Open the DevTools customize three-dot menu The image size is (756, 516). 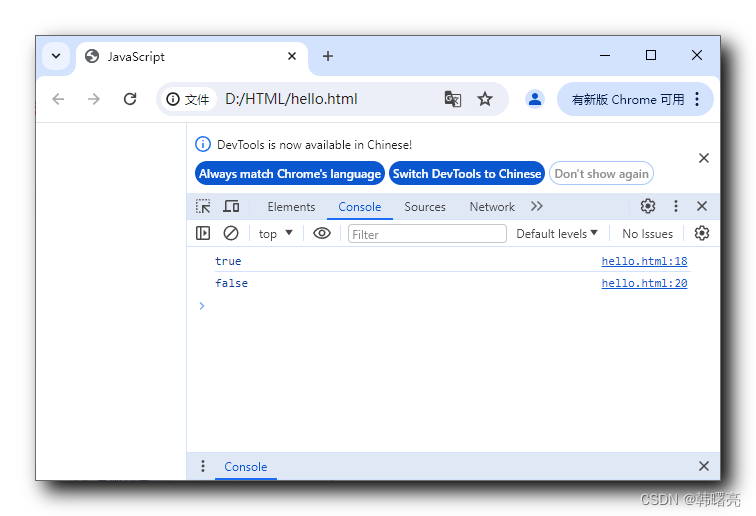pyautogui.click(x=675, y=206)
